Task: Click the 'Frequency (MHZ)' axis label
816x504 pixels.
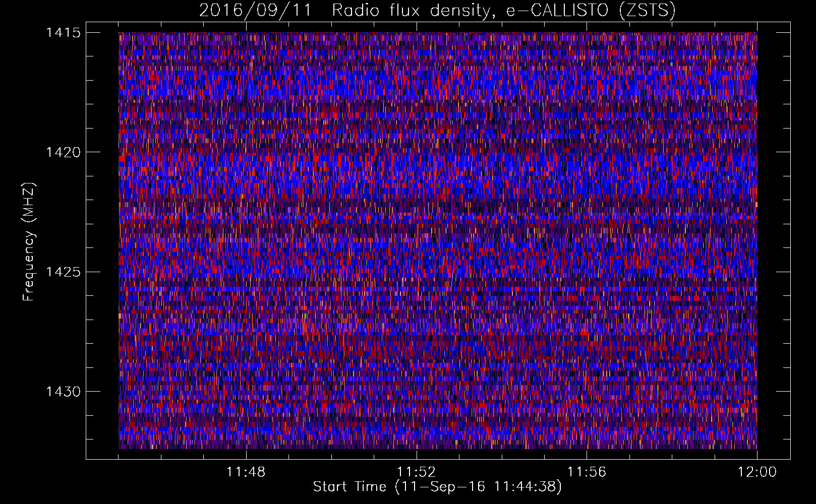Action: [29, 241]
